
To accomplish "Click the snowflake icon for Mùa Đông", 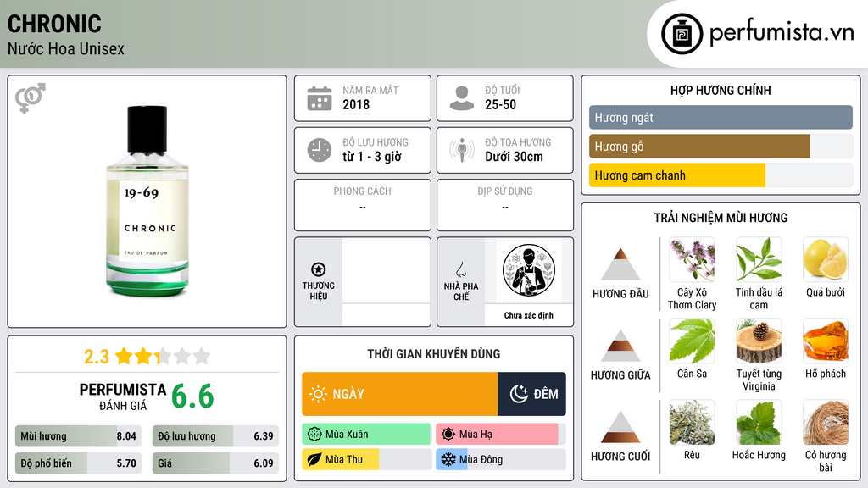I will click(448, 459).
